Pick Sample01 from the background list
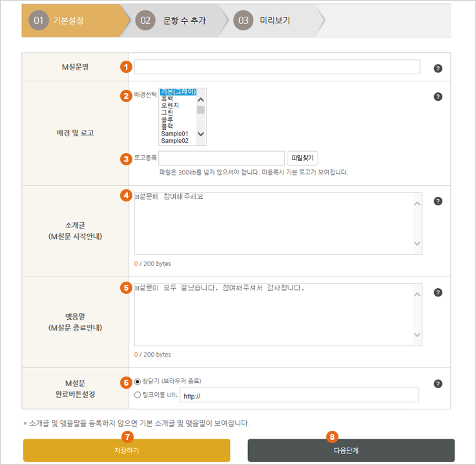Screen dimensions: 476x465 tap(174, 133)
